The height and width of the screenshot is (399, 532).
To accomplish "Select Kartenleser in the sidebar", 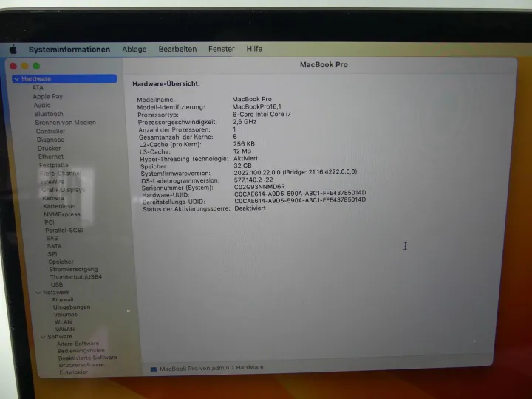I will (x=59, y=206).
